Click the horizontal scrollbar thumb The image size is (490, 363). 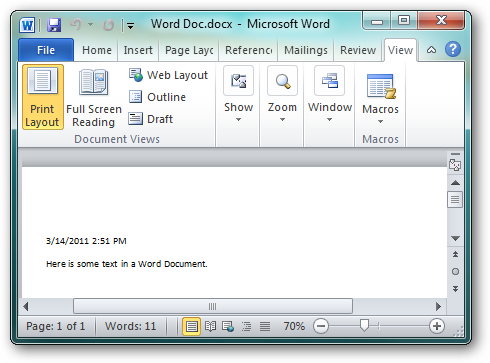[213, 306]
